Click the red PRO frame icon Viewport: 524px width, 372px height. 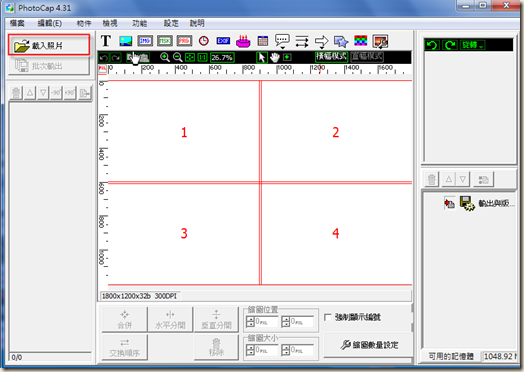tap(184, 41)
